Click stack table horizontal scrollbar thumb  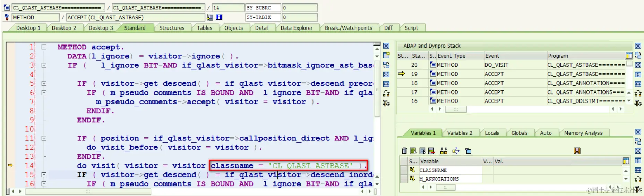tap(456, 109)
